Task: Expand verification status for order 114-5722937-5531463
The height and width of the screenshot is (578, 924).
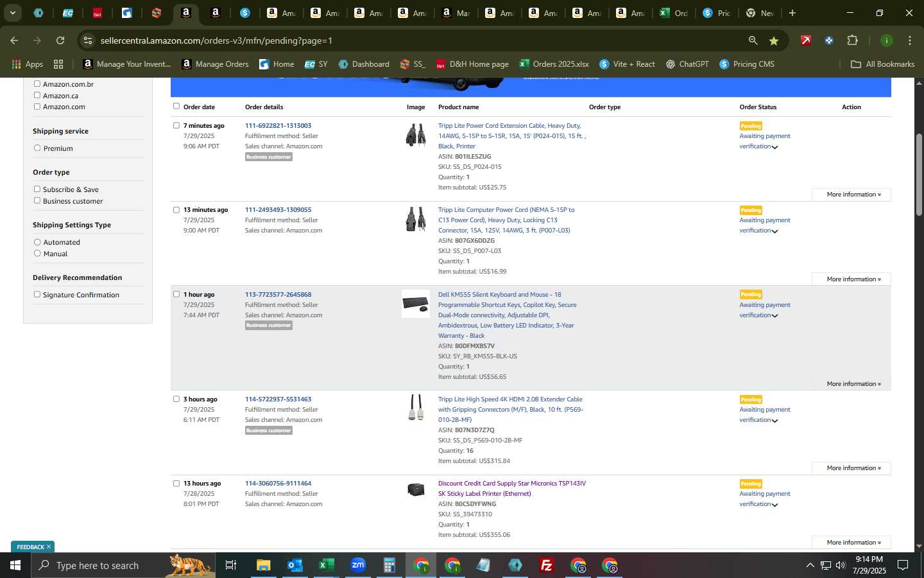Action: pyautogui.click(x=774, y=421)
